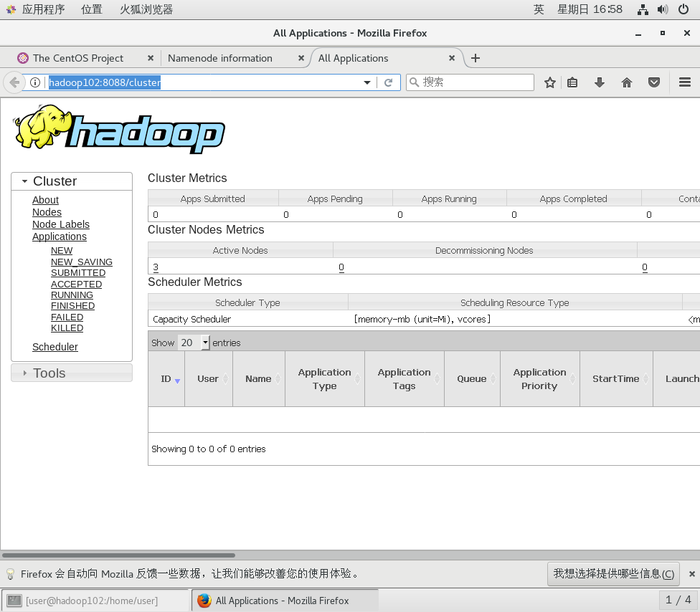Image resolution: width=700 pixels, height=612 pixels.
Task: Filter applications by ACCEPTED state
Action: tap(76, 284)
